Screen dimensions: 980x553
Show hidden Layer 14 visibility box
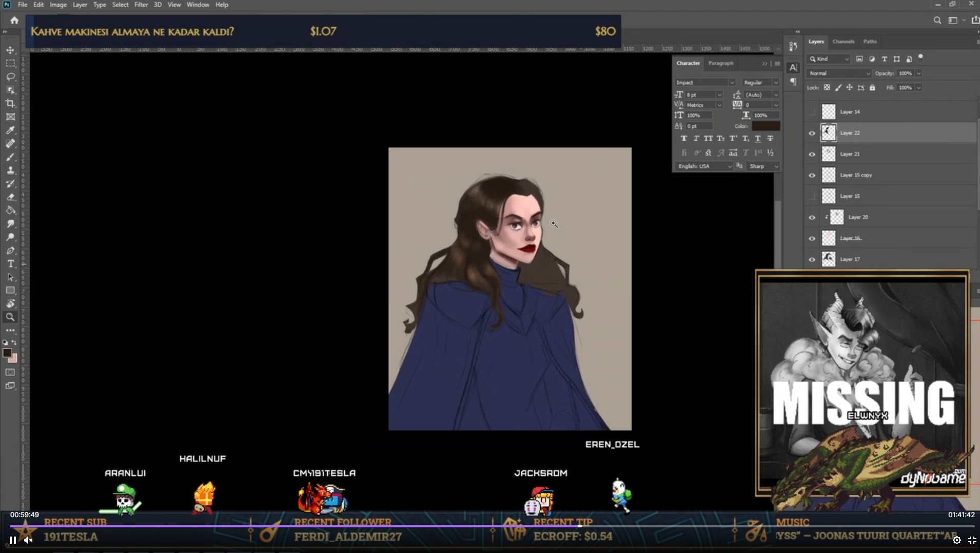pos(812,112)
